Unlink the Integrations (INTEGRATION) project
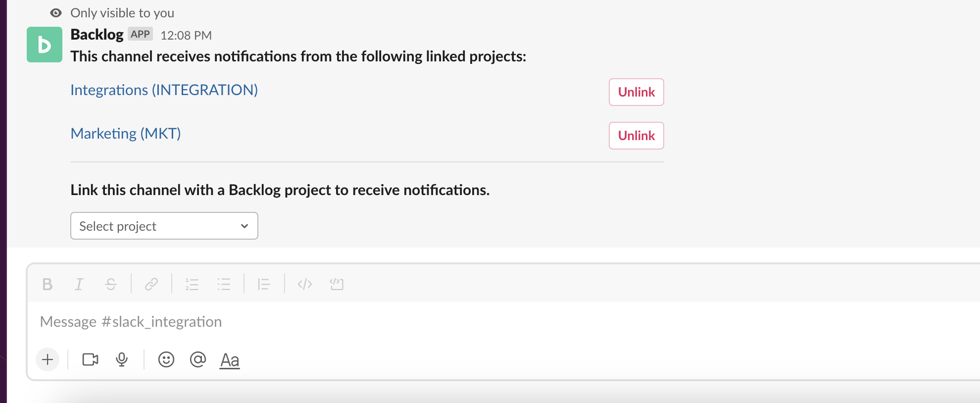980x403 pixels. click(636, 92)
